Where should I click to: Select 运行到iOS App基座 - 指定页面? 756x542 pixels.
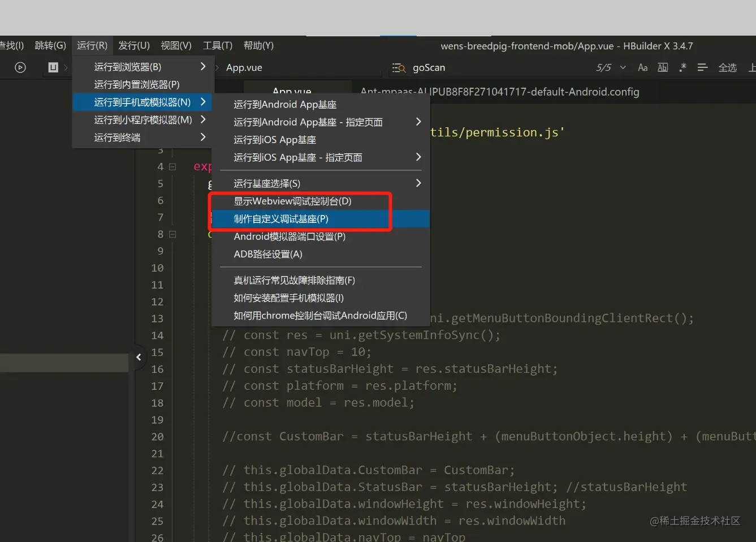pos(321,157)
